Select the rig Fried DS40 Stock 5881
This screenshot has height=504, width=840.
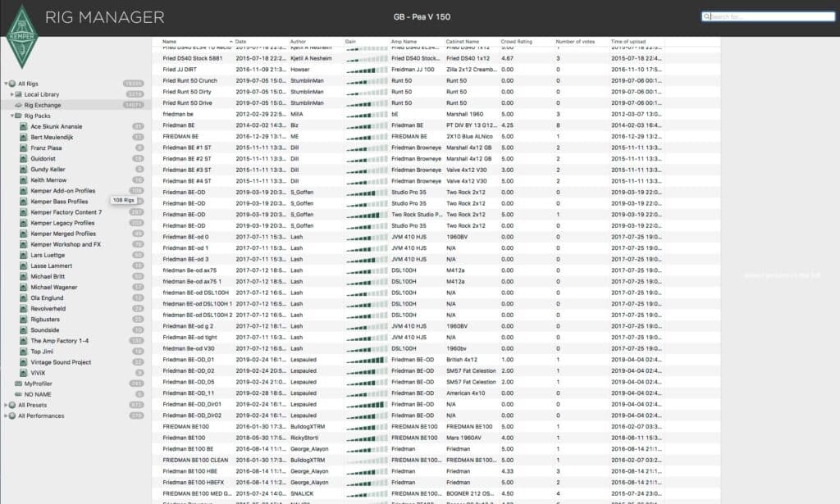coord(192,58)
